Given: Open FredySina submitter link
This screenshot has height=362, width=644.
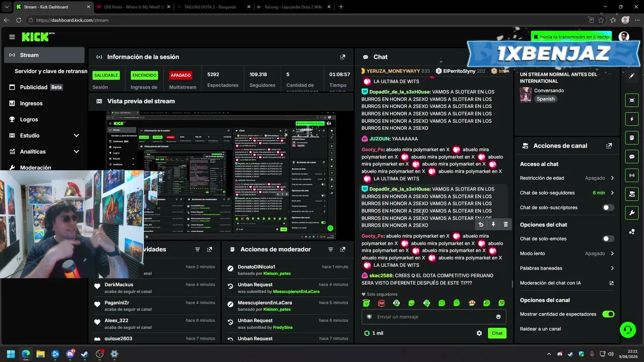Looking at the screenshot, I should tap(282, 328).
